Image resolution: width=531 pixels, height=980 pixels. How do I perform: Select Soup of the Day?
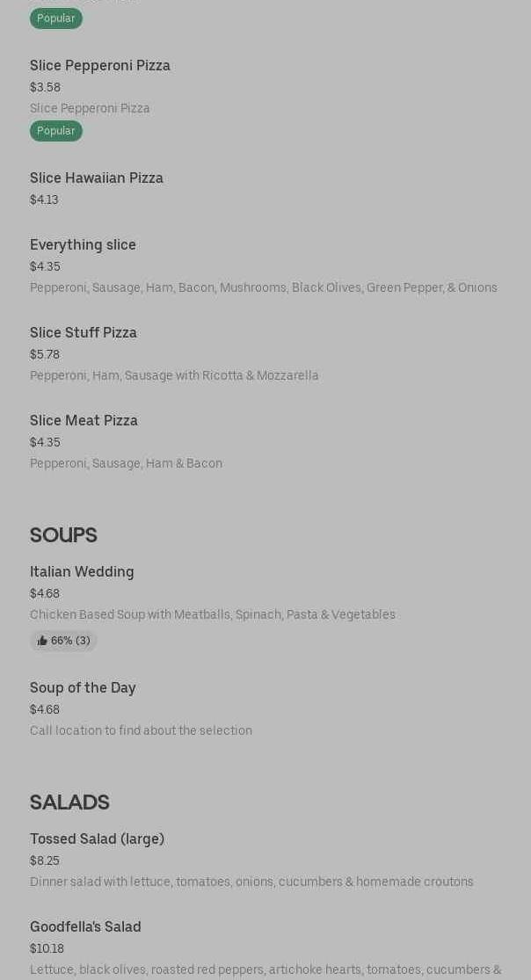tap(83, 687)
